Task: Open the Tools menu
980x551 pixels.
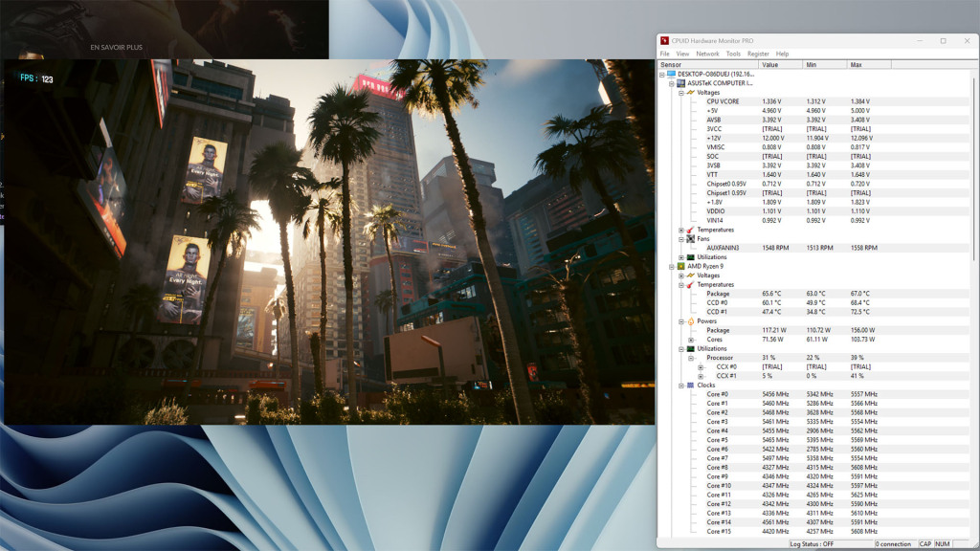Action: pyautogui.click(x=733, y=54)
